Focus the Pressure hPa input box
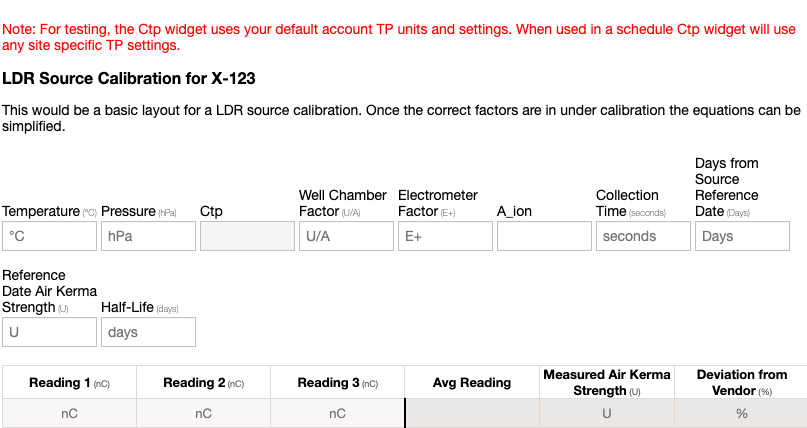This screenshot has height=428, width=807. 148,236
